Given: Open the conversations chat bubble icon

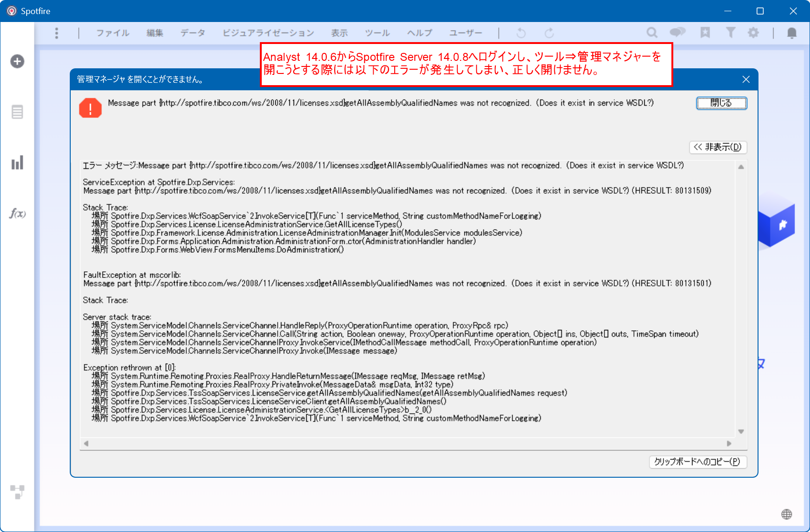Looking at the screenshot, I should 677,32.
